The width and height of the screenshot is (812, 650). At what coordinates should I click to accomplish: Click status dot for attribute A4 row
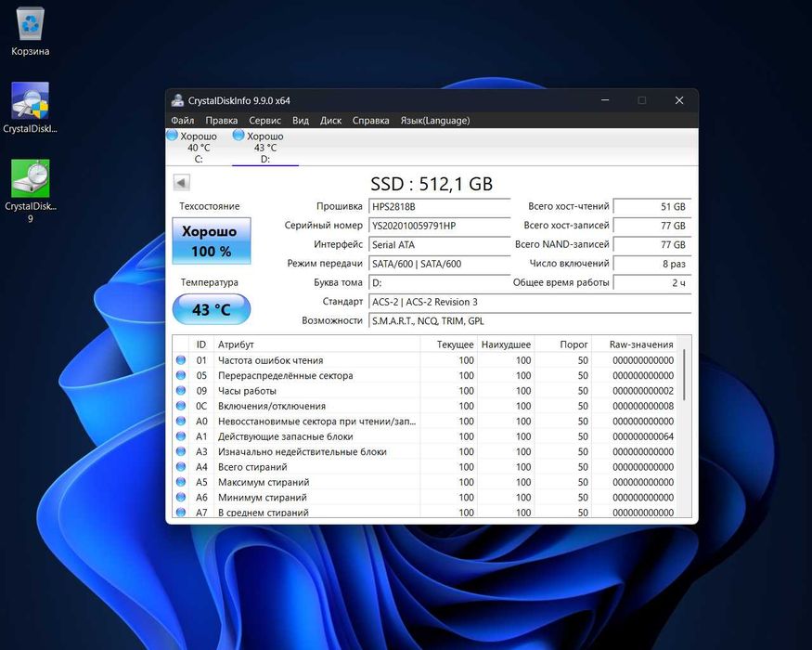[181, 466]
